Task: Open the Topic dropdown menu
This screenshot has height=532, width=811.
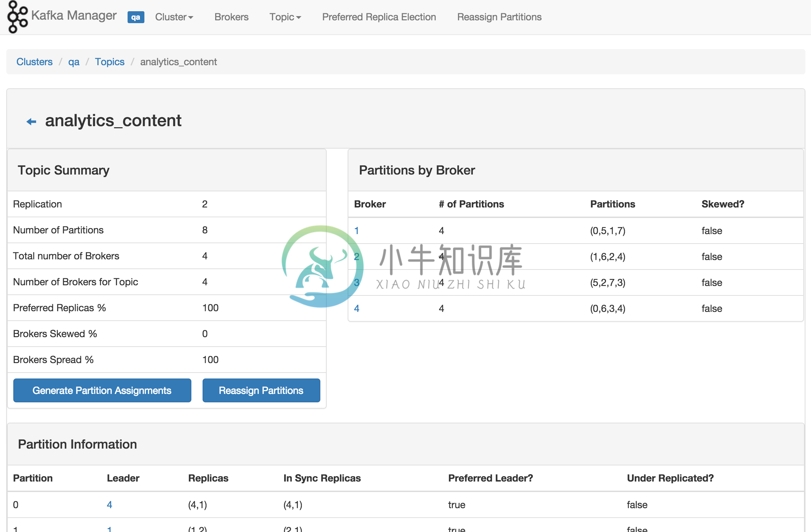Action: click(x=285, y=17)
